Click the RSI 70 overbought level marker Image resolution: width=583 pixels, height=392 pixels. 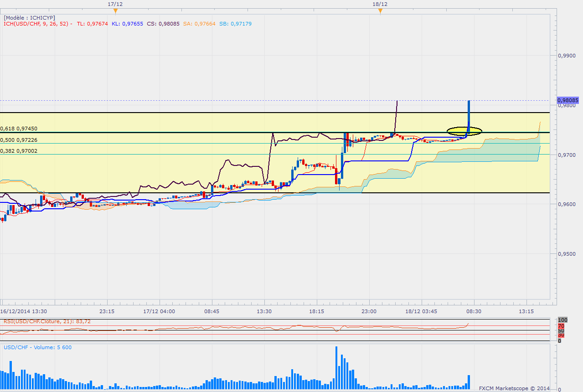pos(561,326)
